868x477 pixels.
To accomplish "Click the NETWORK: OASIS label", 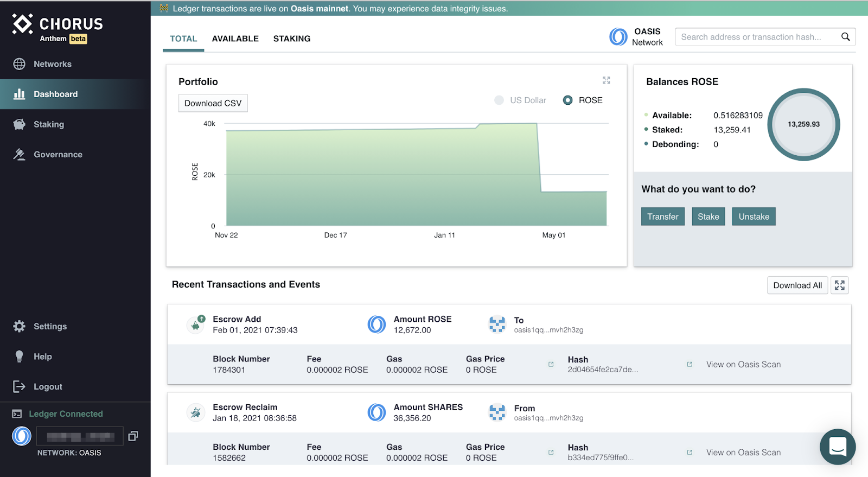I will 69,453.
